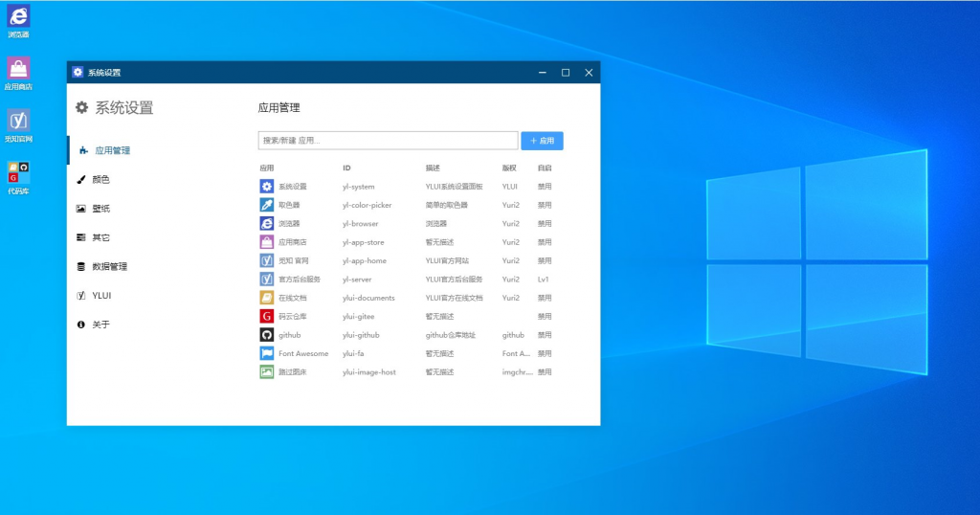Launch the 芜知官网 desktop icon
The image size is (980, 515).
click(x=18, y=125)
